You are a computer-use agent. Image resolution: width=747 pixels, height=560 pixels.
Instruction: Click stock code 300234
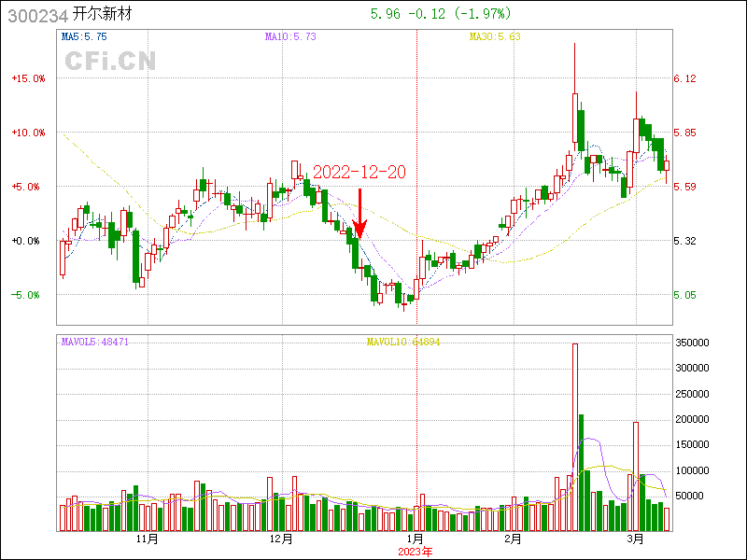(x=36, y=15)
